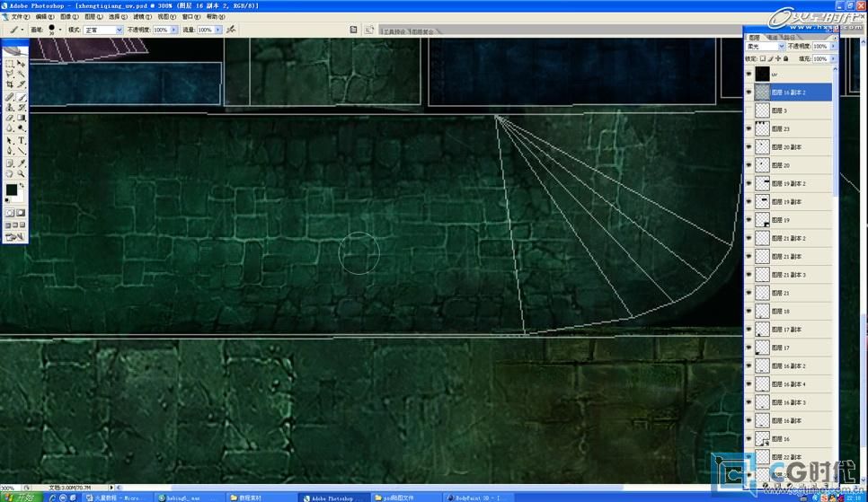
Task: Open the 窗口 menu
Action: point(191,17)
